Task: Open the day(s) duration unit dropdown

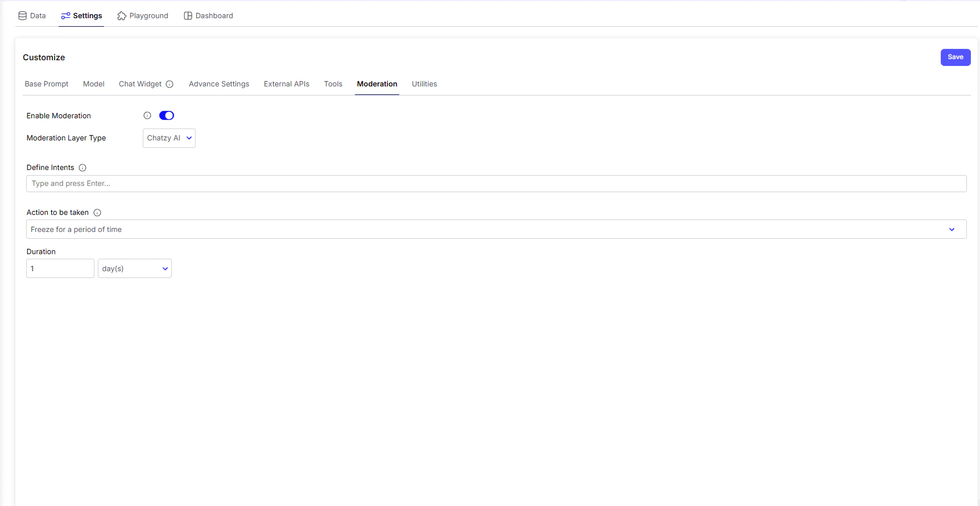Action: click(x=135, y=268)
